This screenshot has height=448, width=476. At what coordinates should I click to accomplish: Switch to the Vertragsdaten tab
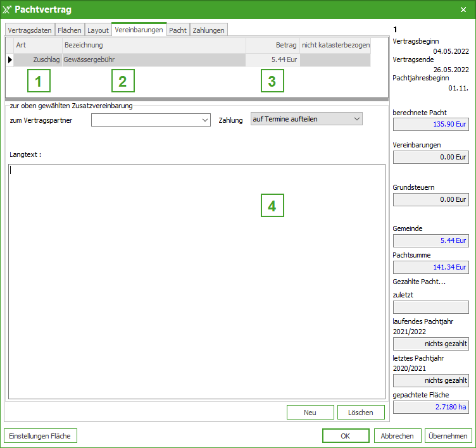(x=30, y=30)
